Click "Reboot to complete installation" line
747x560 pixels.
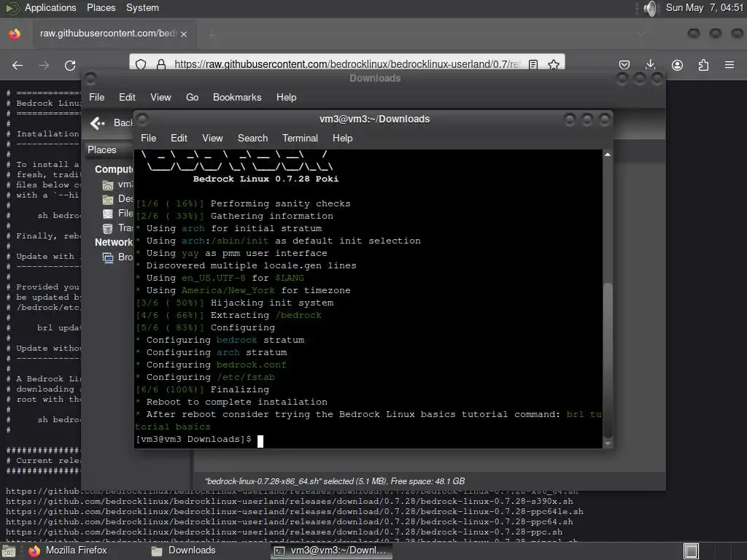pos(237,402)
